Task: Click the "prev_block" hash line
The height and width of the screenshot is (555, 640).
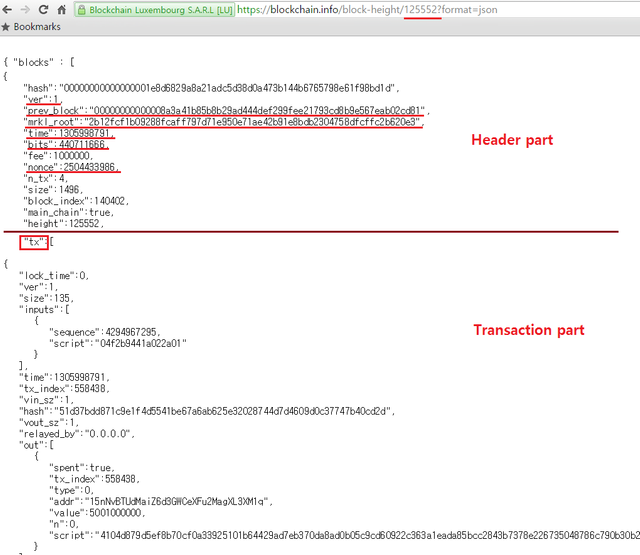Action: [x=227, y=111]
